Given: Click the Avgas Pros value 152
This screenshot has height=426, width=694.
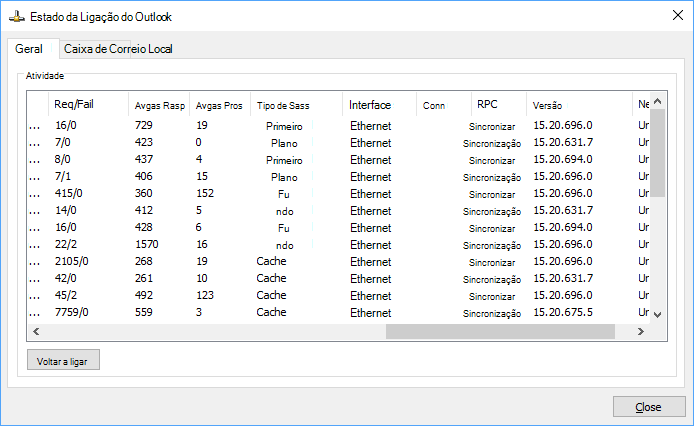Looking at the screenshot, I should (x=205, y=194).
